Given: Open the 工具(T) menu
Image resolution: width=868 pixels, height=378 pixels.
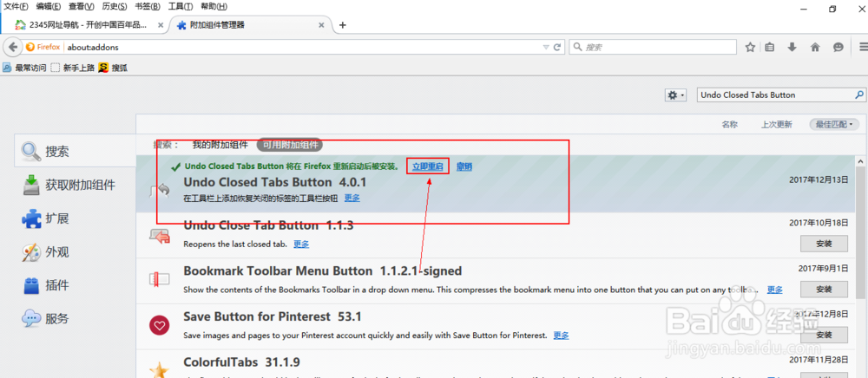Looking at the screenshot, I should pos(181,7).
